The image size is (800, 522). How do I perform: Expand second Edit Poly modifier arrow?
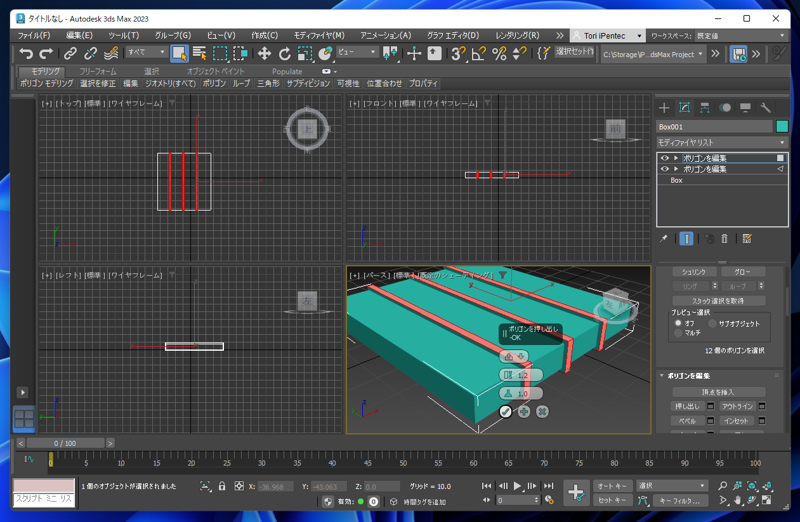(676, 169)
